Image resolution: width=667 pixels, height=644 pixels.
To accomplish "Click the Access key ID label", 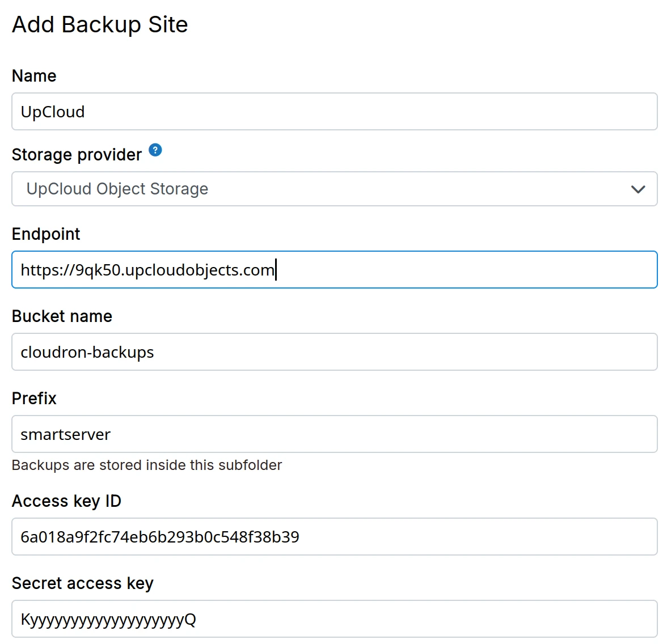I will [x=66, y=501].
